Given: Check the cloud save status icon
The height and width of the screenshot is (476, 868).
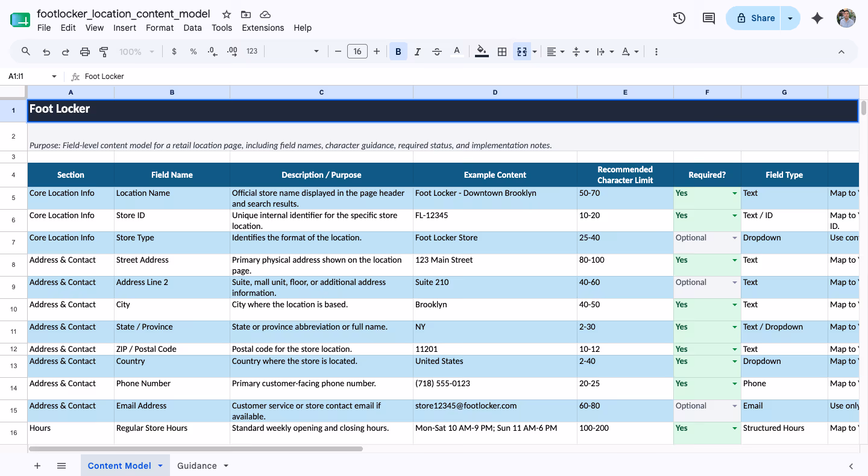Looking at the screenshot, I should (x=265, y=14).
